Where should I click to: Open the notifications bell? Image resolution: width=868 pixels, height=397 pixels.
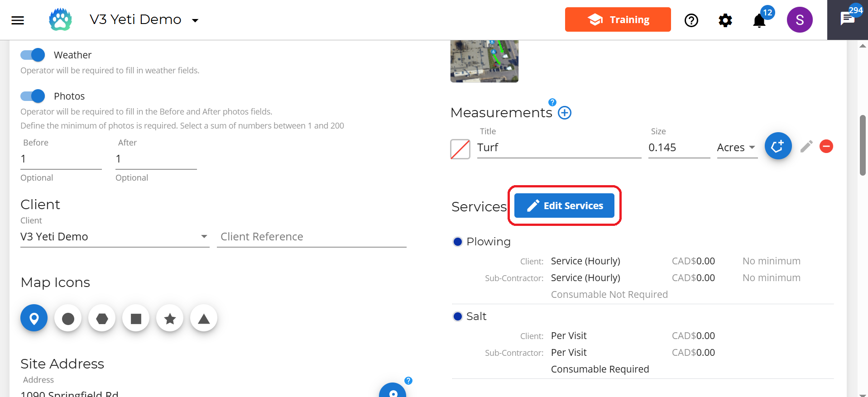[759, 20]
